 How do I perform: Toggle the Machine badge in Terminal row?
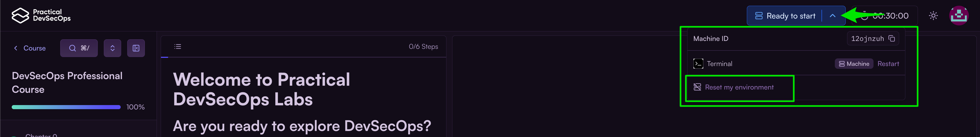854,64
